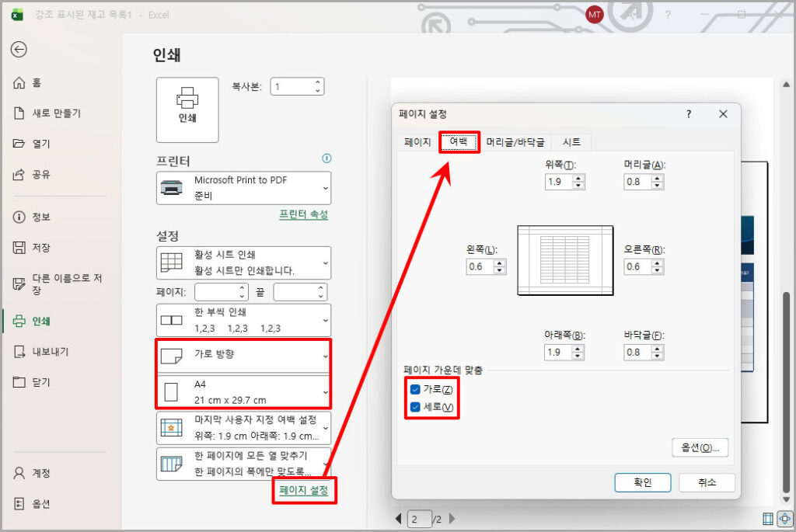The image size is (796, 532).
Task: Expand the A4 paper size dropdown
Action: coord(243,390)
